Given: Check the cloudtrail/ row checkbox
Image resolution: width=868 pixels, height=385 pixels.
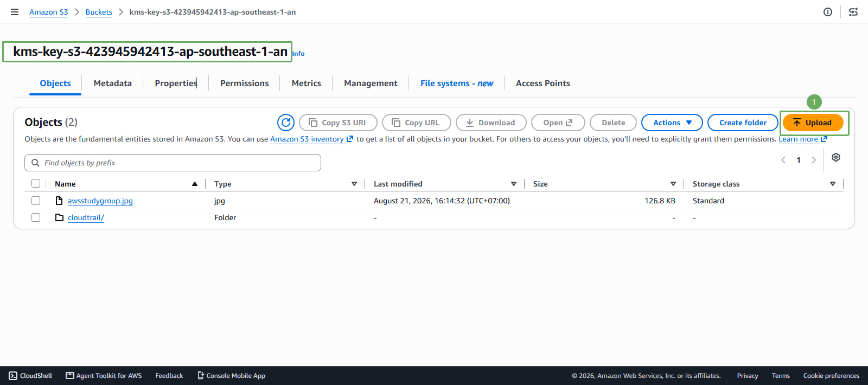Looking at the screenshot, I should point(36,217).
